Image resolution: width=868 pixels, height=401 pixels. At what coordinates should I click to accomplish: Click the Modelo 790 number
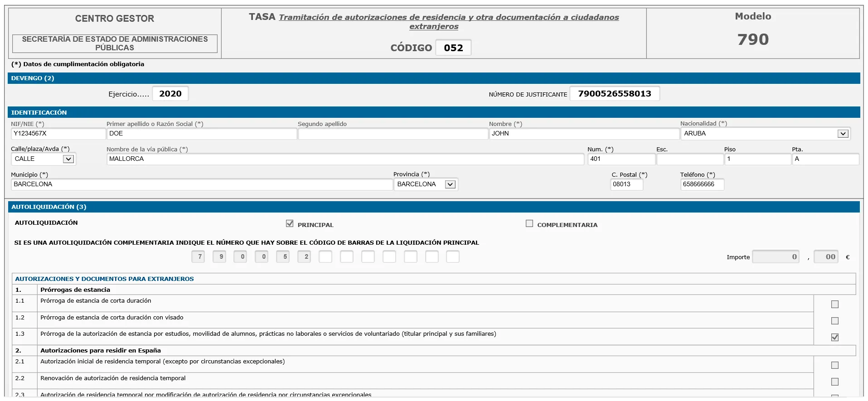point(753,39)
